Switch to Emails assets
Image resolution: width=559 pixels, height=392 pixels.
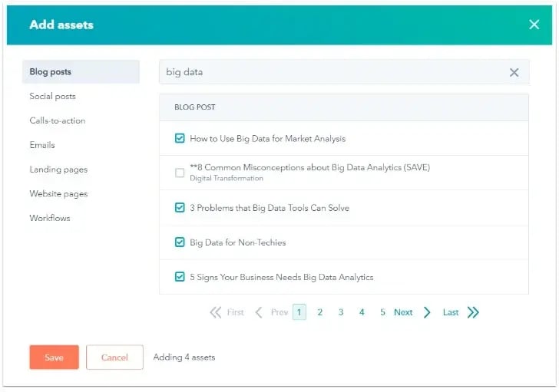click(x=42, y=145)
